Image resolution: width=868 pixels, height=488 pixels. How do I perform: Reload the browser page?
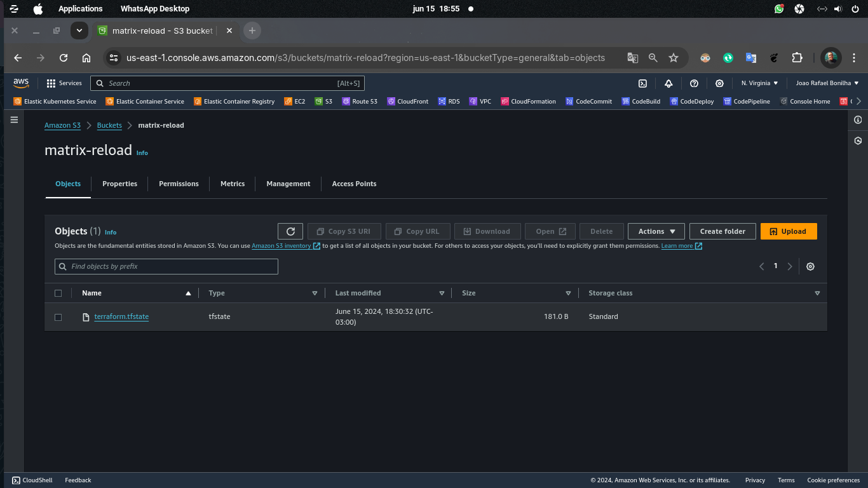(x=64, y=58)
